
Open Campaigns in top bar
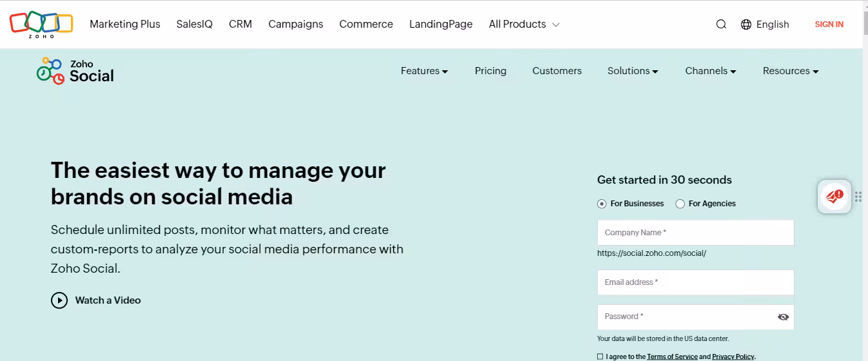[x=296, y=24]
